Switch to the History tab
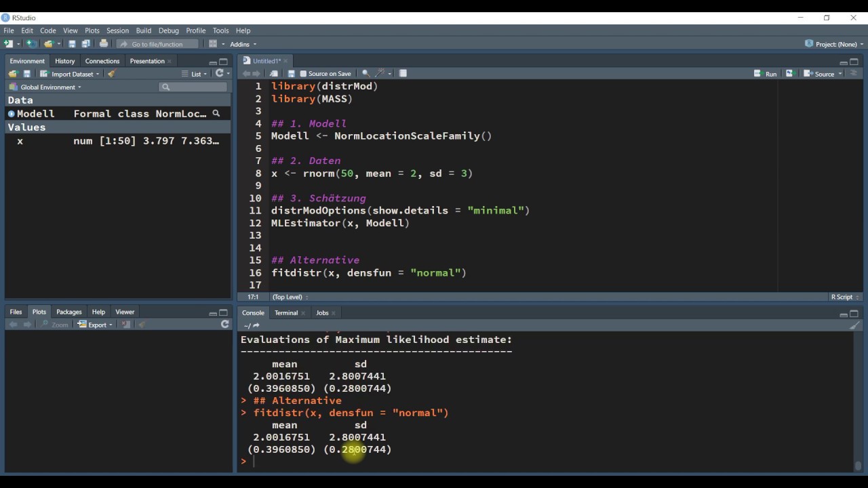This screenshot has height=488, width=868. tap(65, 61)
